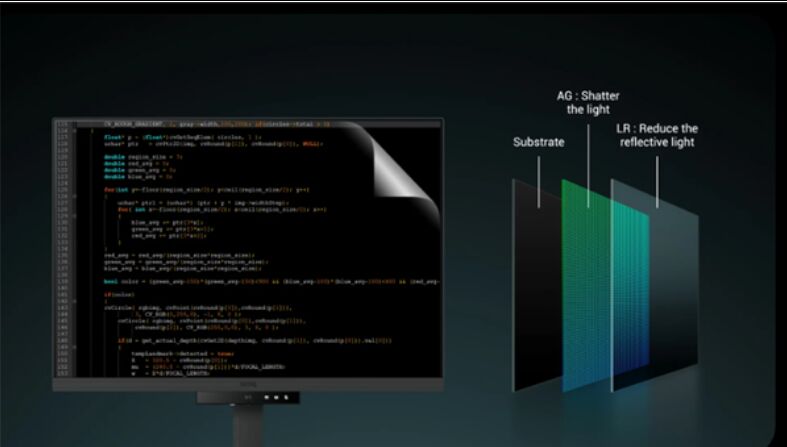Click the "LR : Reduce the reflective light" label

(656, 136)
